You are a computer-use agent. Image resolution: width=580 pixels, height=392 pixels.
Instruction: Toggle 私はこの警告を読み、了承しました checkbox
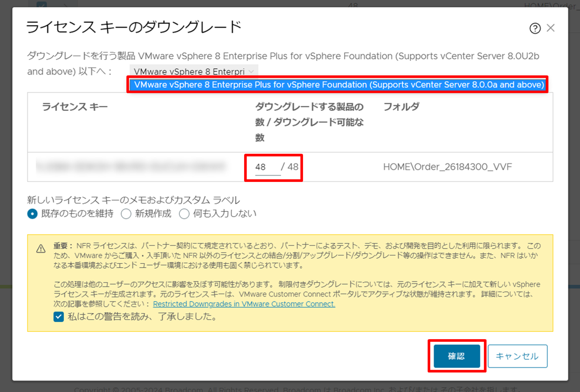[59, 317]
